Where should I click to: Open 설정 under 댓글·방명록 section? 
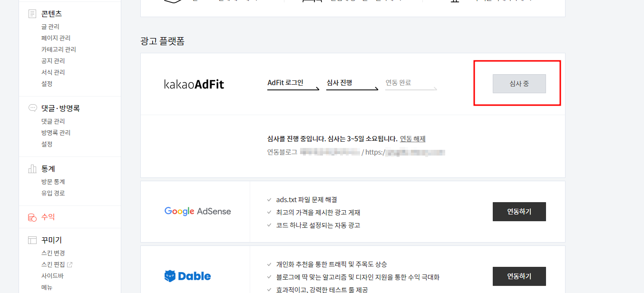pos(47,144)
